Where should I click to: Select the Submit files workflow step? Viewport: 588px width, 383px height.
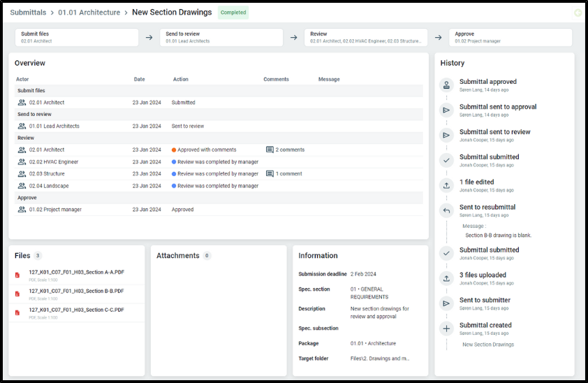[x=77, y=37]
